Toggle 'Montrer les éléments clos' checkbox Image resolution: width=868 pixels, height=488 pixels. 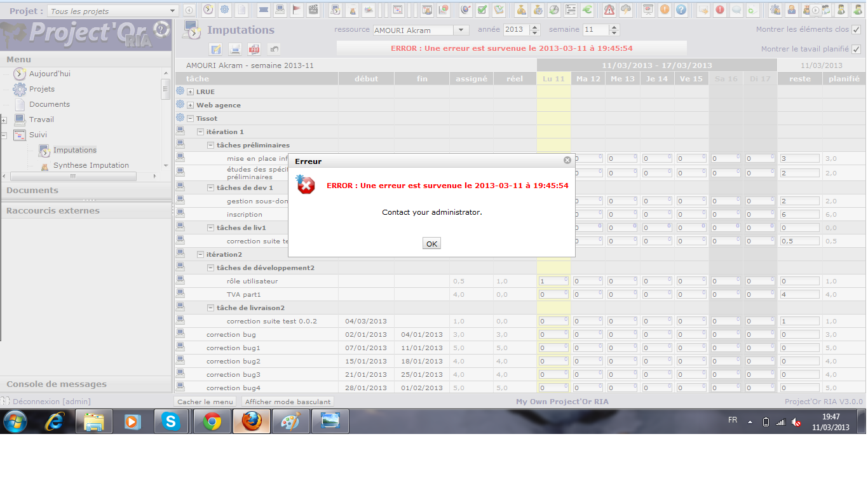pyautogui.click(x=856, y=30)
